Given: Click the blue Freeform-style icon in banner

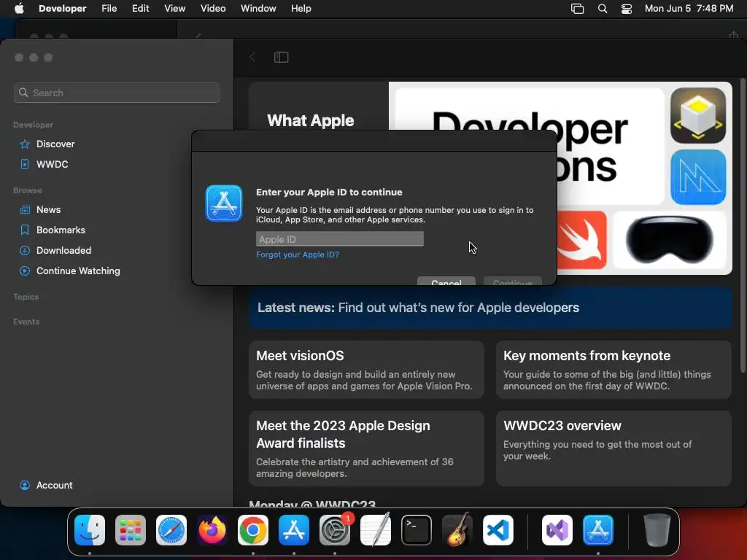Looking at the screenshot, I should [698, 177].
